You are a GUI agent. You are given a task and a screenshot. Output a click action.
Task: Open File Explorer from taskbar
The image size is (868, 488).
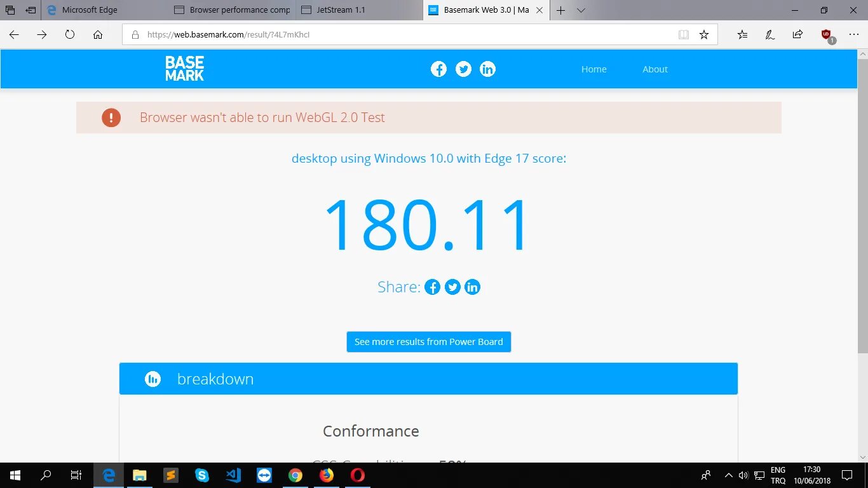[140, 475]
